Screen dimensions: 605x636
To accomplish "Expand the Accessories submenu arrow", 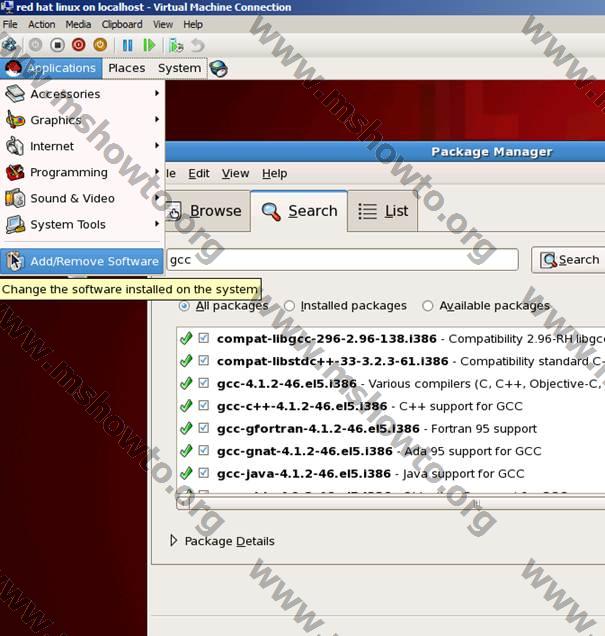I will tap(157, 93).
